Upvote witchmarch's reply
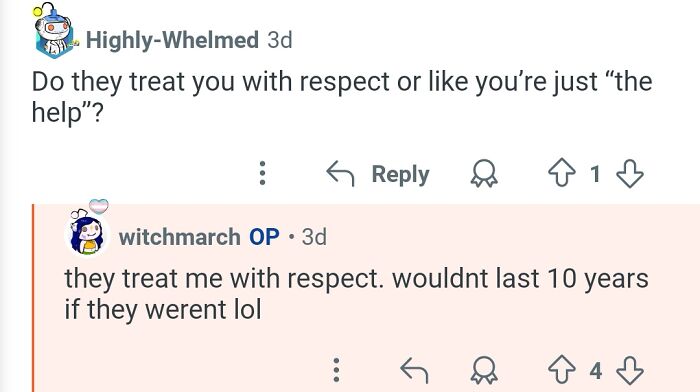 pyautogui.click(x=562, y=370)
